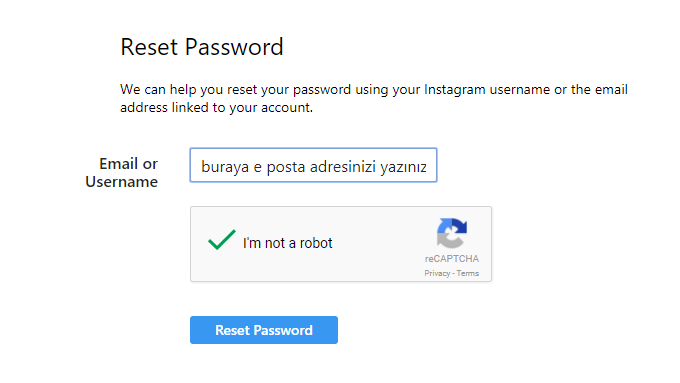Click the word "Instagram" in the description
Viewport: 680px width, 383px height.
[x=454, y=90]
